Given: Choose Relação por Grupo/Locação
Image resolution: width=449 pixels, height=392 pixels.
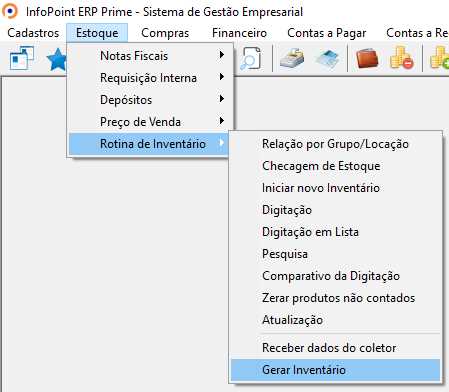Looking at the screenshot, I should [x=335, y=144].
